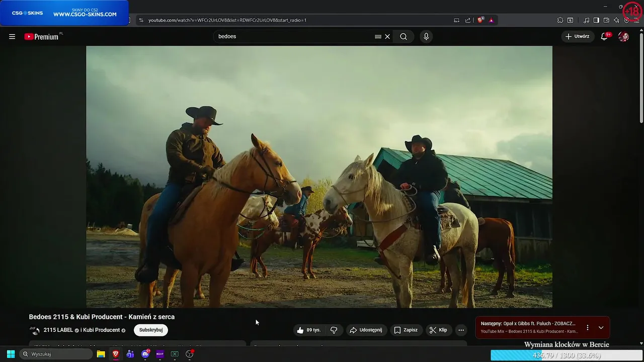Open the site settings icon in address bar
The image size is (644, 362).
[141, 20]
